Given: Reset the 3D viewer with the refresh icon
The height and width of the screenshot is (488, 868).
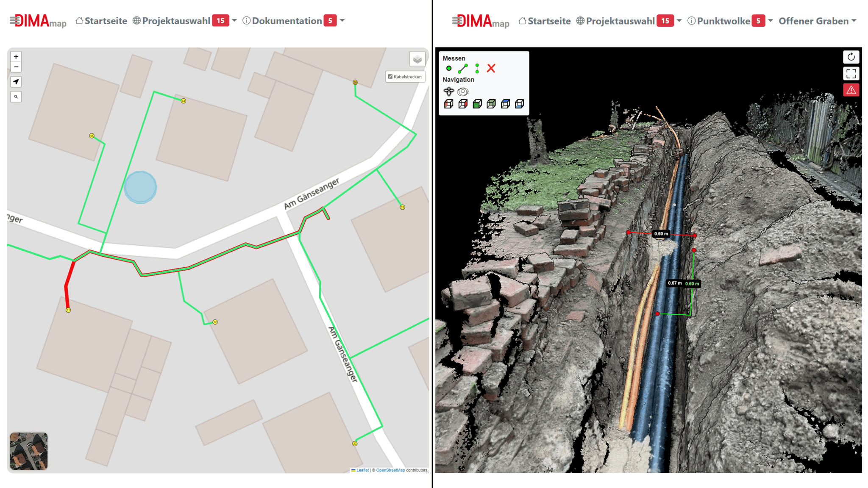Looking at the screenshot, I should click(851, 57).
